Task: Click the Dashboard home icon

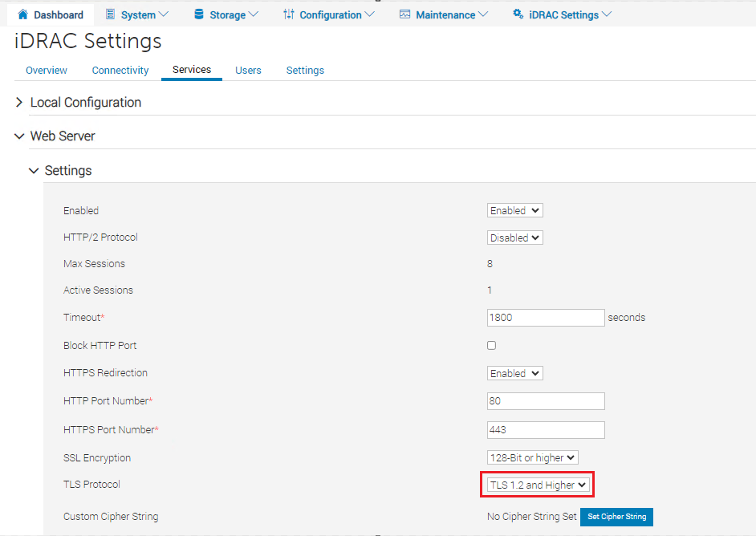Action: tap(22, 14)
